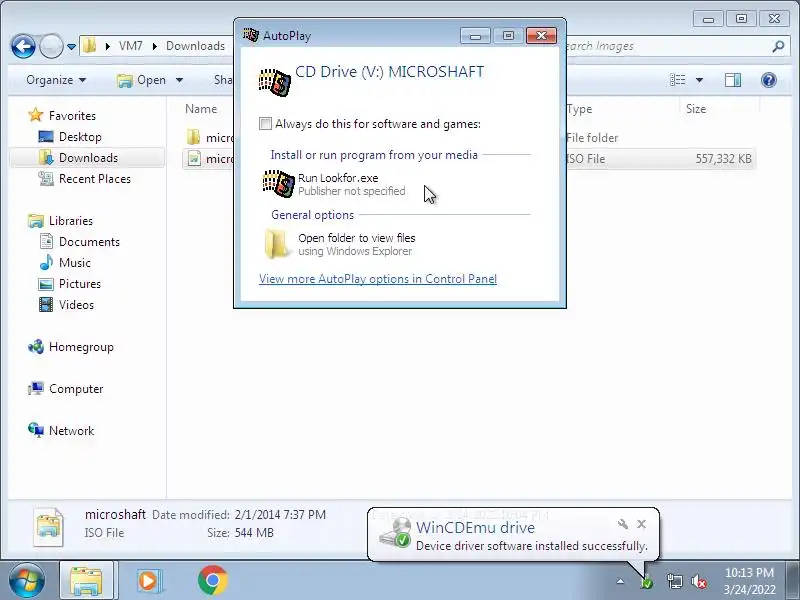
Task: Open 'View more AutoPlay options in Control Panel' link
Action: (x=378, y=279)
